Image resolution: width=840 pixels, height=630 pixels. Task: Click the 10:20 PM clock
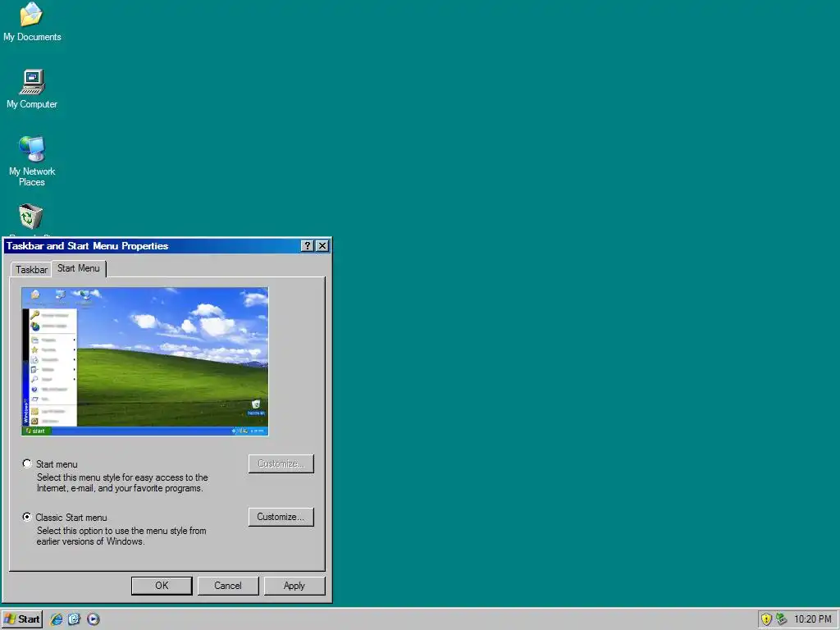(x=812, y=619)
